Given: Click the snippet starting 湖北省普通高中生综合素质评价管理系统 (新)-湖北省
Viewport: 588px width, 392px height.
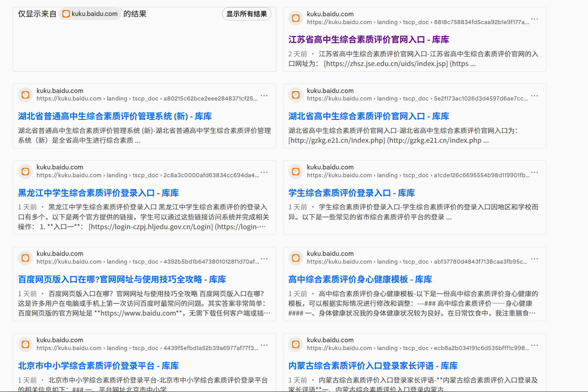Looking at the screenshot, I should pos(145,136).
